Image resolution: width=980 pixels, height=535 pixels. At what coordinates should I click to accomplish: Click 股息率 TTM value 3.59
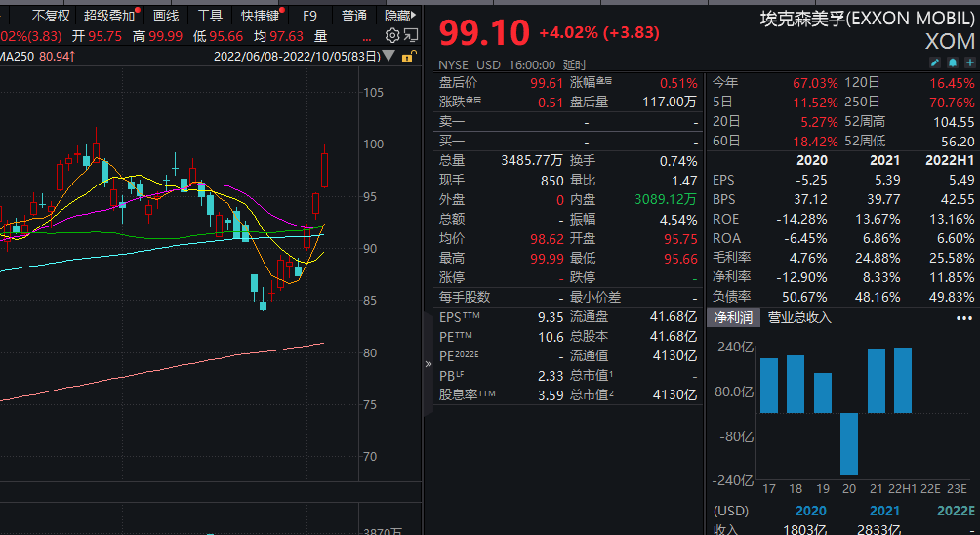(551, 395)
